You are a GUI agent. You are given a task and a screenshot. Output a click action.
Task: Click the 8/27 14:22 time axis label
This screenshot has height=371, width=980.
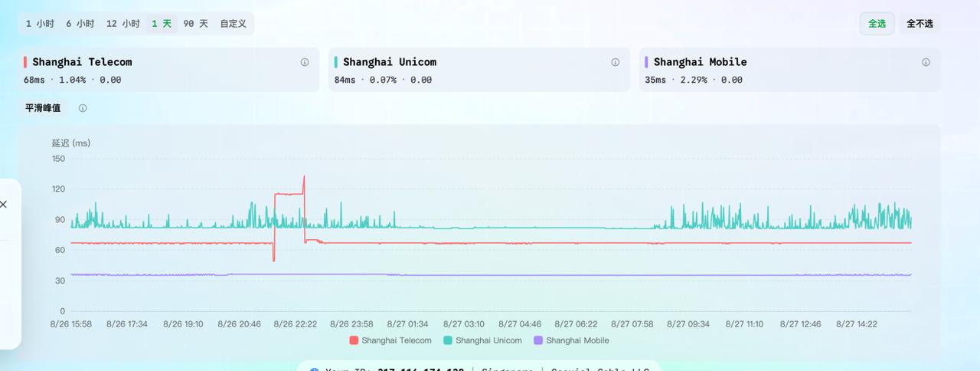(857, 324)
